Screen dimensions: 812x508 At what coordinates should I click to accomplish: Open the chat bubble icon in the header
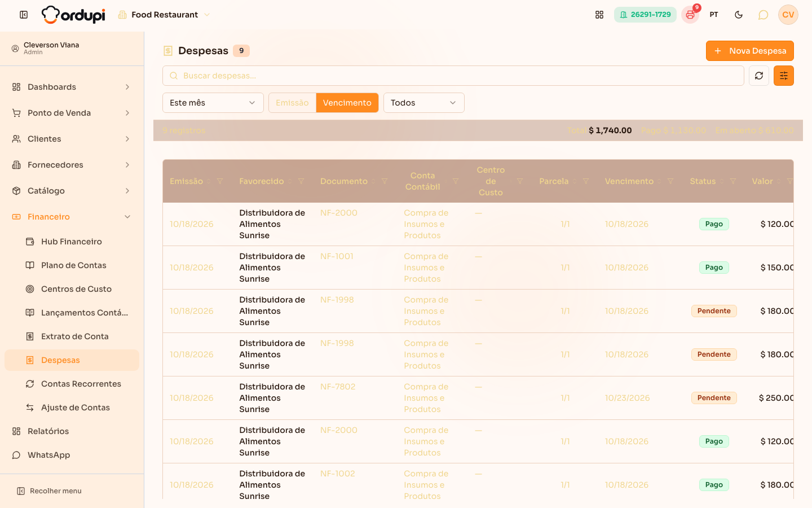point(763,15)
